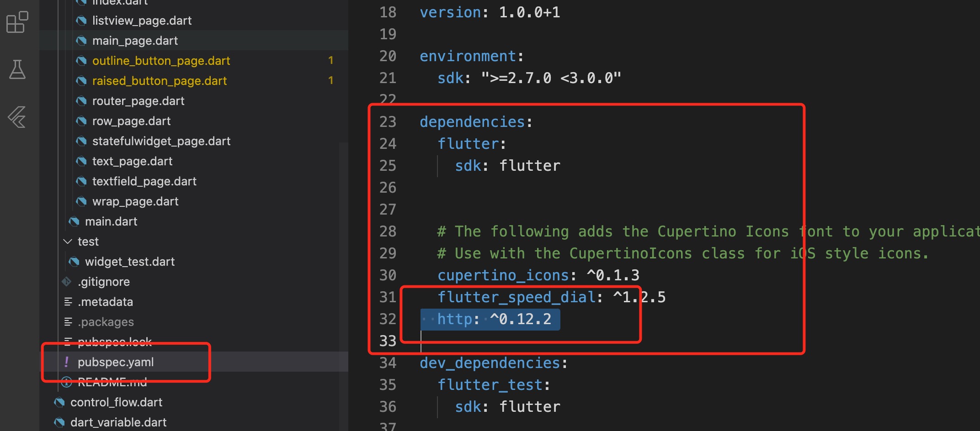Screen dimensions: 980x431
Task: Open .metadata file
Action: [x=105, y=302]
